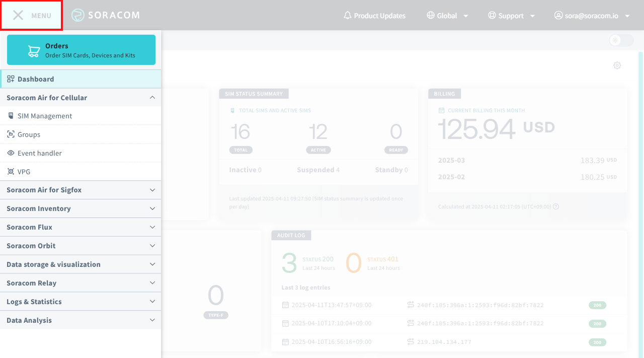This screenshot has width=644, height=358.
Task: Expand the Logs & Statistics section
Action: pos(152,302)
